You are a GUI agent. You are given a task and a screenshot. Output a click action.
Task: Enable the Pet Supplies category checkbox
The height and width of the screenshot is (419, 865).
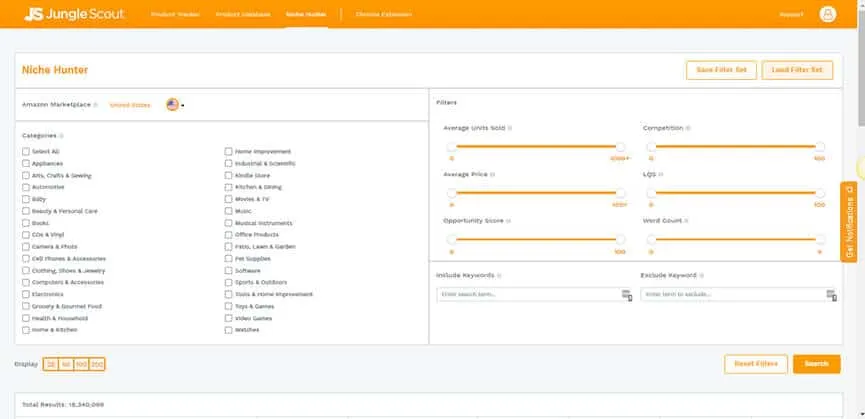pos(228,259)
